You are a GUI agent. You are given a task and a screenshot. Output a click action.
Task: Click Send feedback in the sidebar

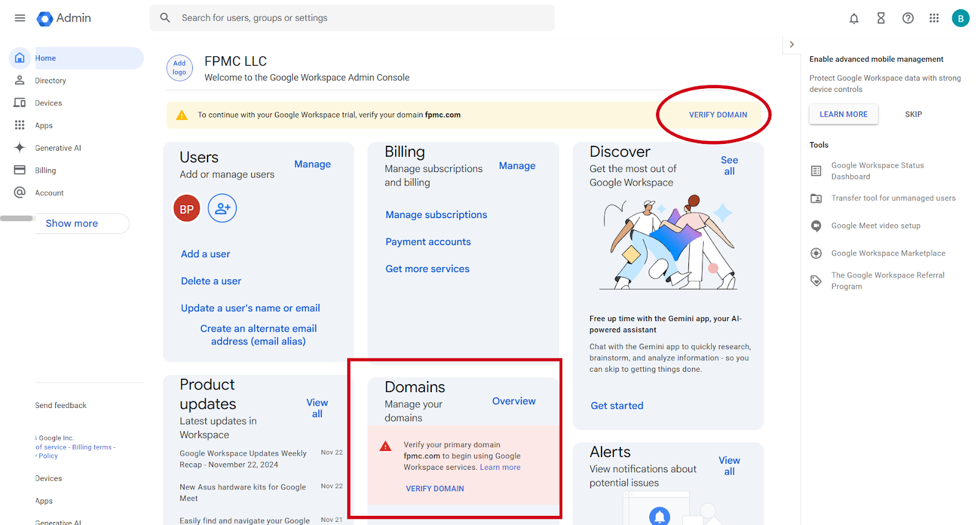tap(61, 406)
